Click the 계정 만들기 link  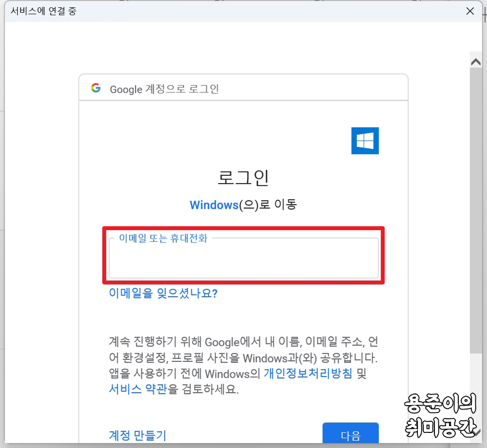pyautogui.click(x=138, y=435)
